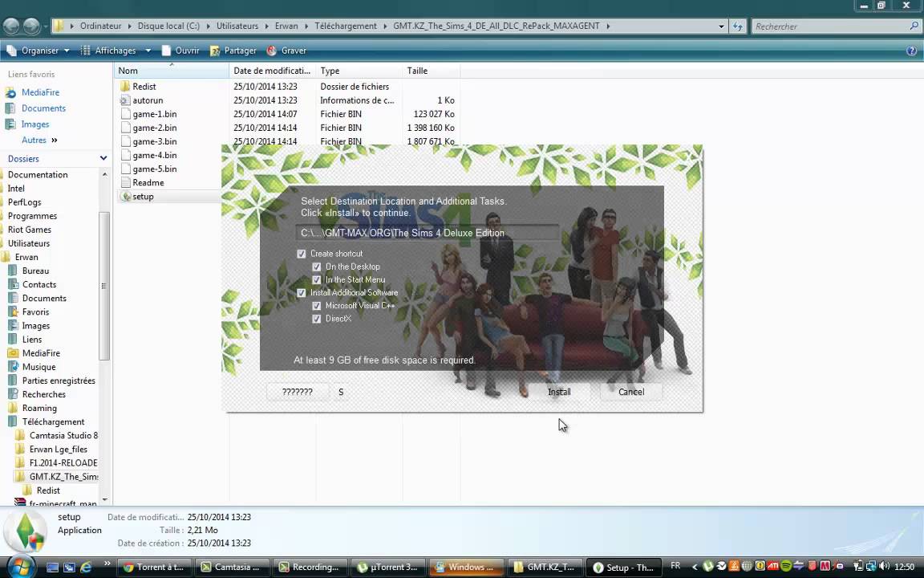The height and width of the screenshot is (578, 924).
Task: Click Cancel in the Sims 4 setup
Action: tap(631, 392)
